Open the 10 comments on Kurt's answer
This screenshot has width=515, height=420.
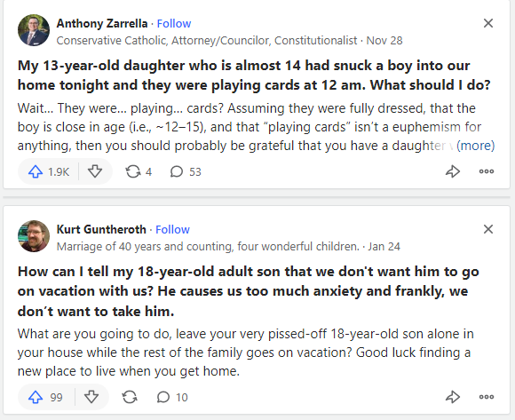172,397
